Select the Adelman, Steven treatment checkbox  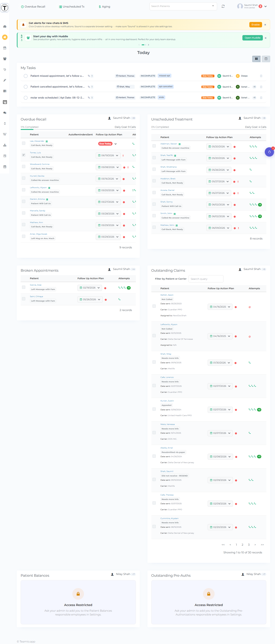point(154,146)
